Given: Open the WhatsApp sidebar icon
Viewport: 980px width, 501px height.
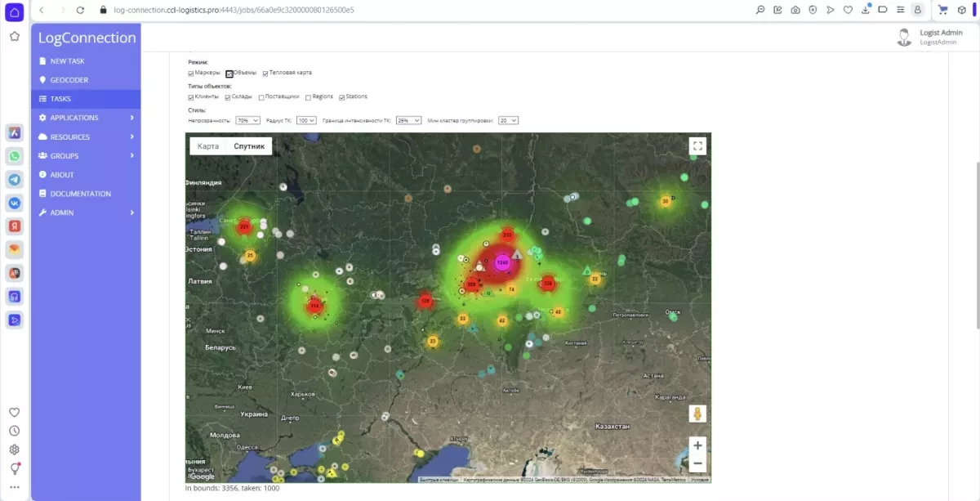Looking at the screenshot, I should 14,156.
